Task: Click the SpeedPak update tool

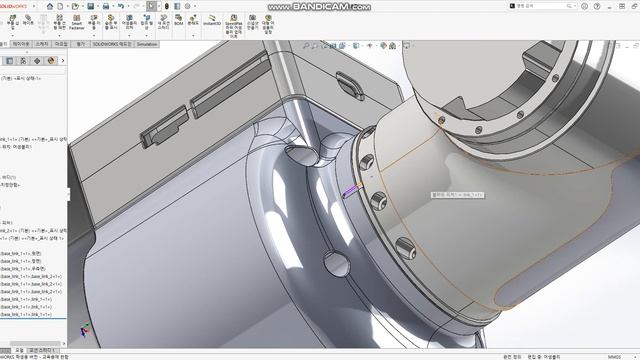Action: (x=234, y=26)
